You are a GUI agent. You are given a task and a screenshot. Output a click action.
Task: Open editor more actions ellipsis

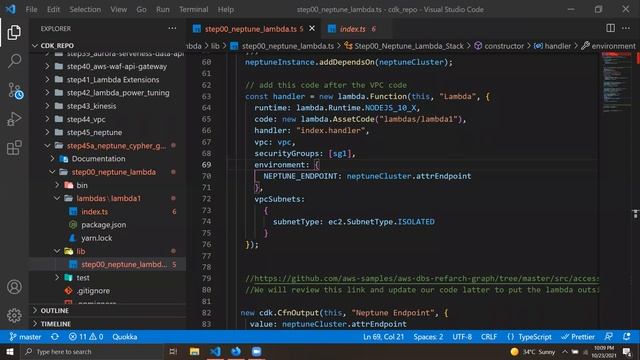[626, 28]
